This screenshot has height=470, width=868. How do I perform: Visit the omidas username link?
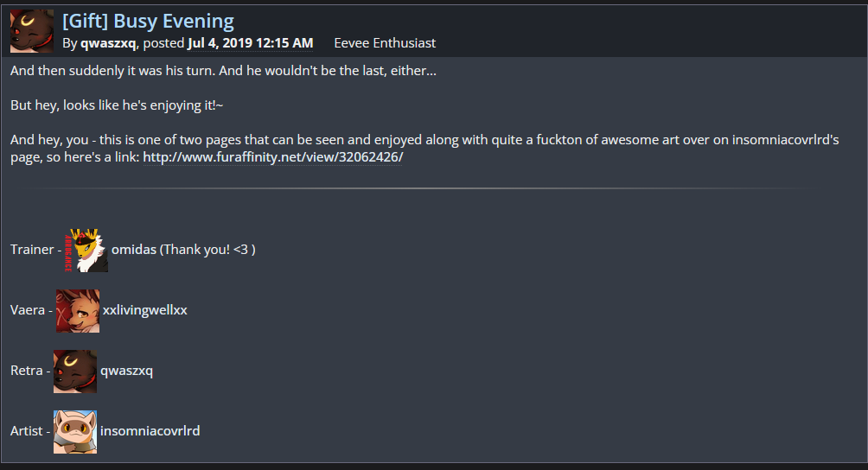134,250
